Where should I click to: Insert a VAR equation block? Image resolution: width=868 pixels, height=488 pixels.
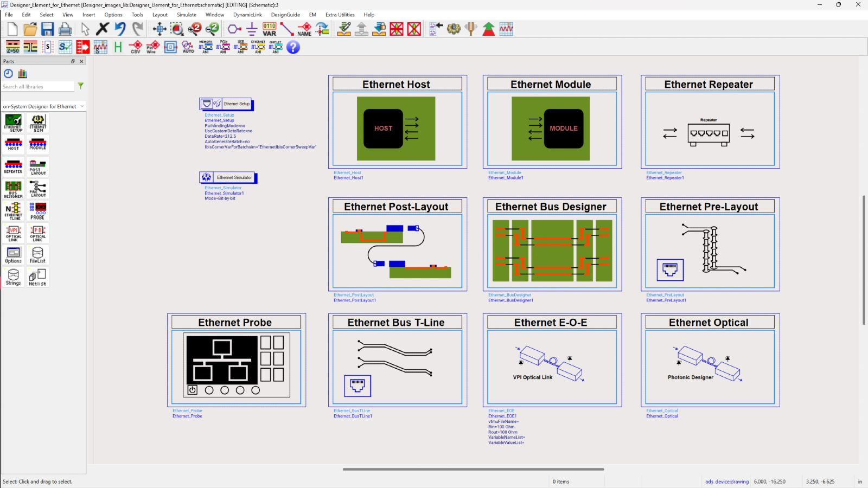(x=270, y=29)
